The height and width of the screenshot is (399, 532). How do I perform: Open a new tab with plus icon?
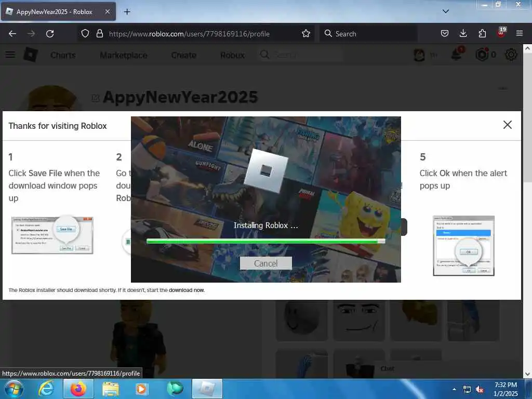[127, 12]
